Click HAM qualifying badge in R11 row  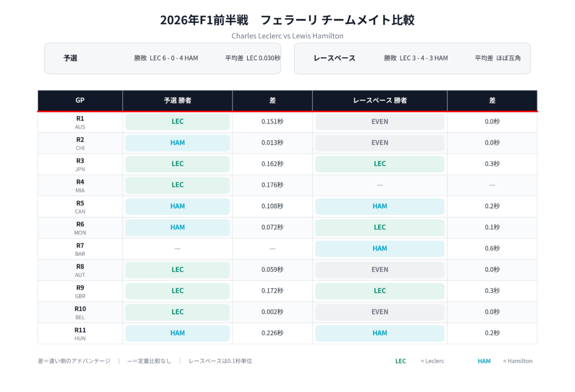pos(177,334)
